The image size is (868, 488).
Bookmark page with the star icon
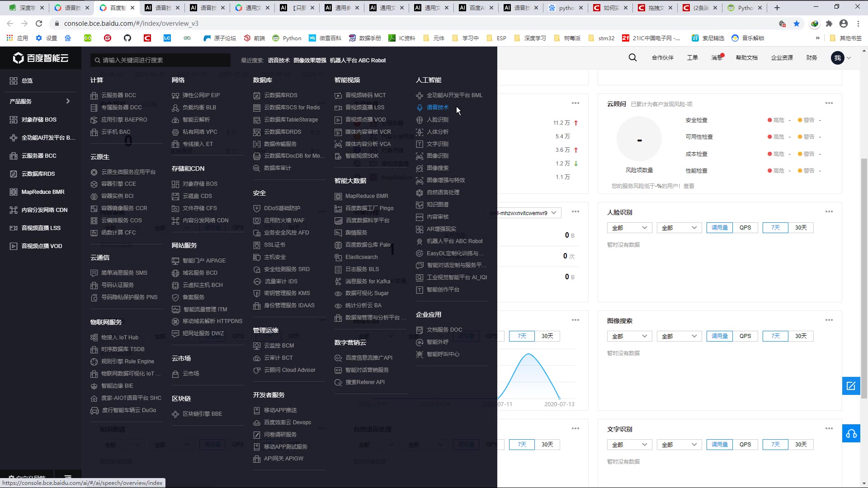(797, 23)
